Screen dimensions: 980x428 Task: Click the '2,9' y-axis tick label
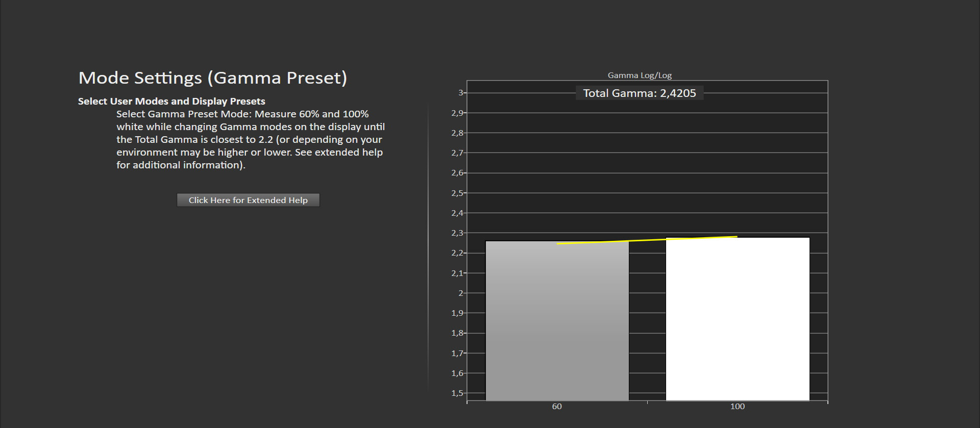pyautogui.click(x=457, y=113)
